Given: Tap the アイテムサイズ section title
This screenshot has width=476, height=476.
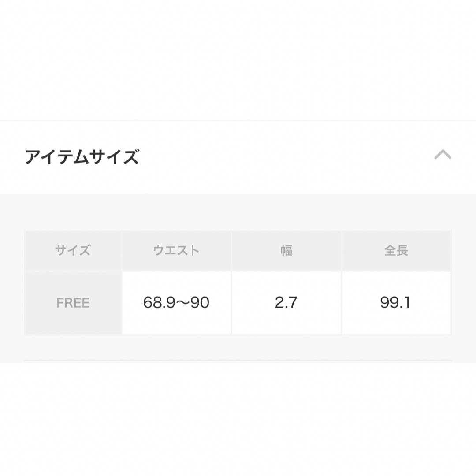Looking at the screenshot, I should tap(82, 156).
